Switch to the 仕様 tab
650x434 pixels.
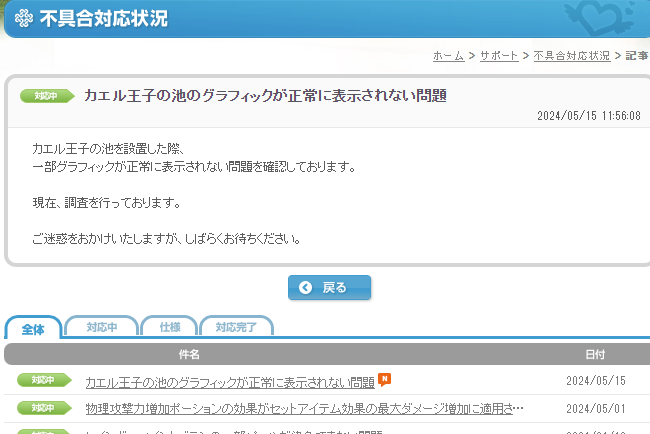[x=170, y=327]
